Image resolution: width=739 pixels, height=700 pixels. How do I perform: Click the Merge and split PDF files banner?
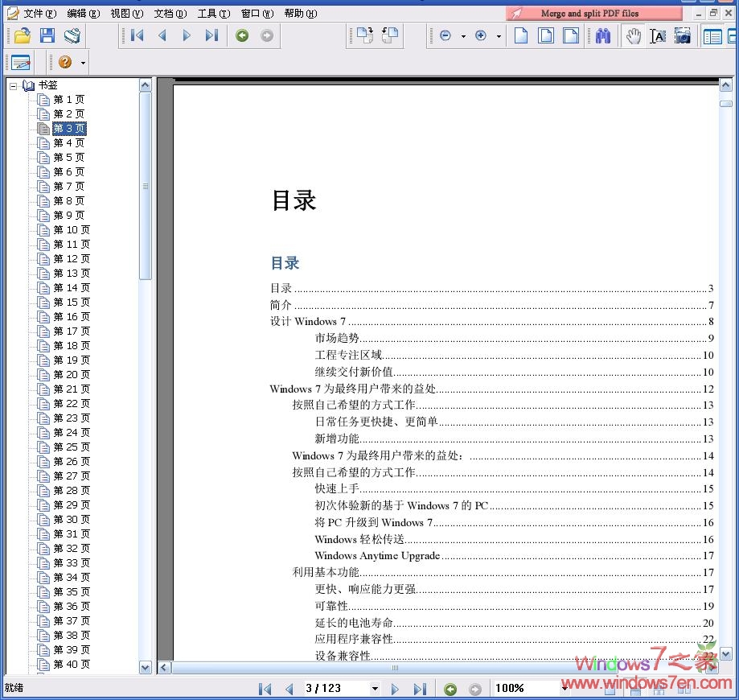593,12
